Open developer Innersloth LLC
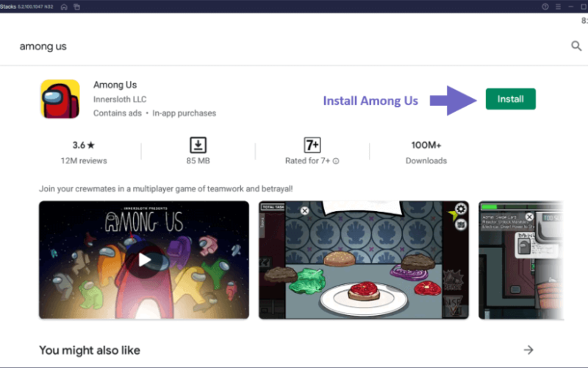The image size is (588, 368). click(x=120, y=99)
